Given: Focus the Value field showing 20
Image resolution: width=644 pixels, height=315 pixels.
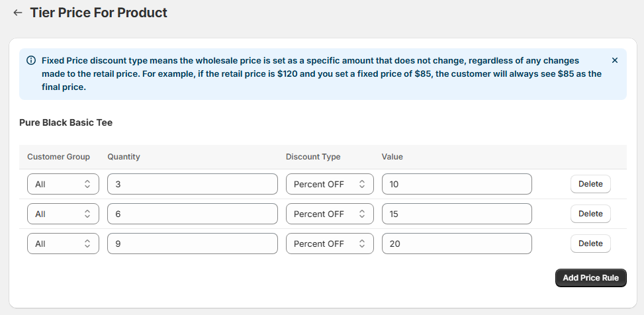Looking at the screenshot, I should (457, 244).
